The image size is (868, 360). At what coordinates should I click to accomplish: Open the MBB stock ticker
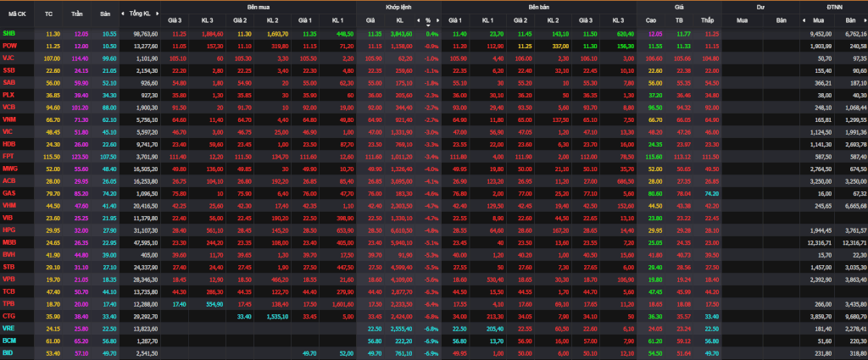8,241
